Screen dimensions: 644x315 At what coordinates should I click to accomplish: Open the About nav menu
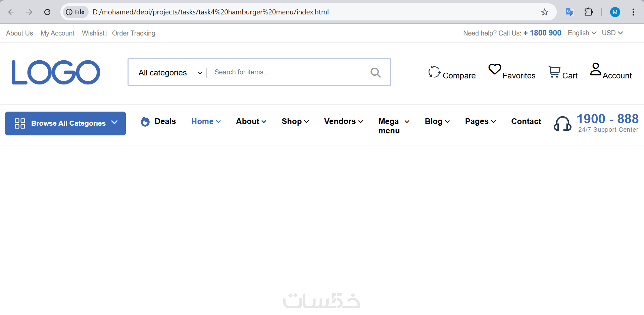251,121
